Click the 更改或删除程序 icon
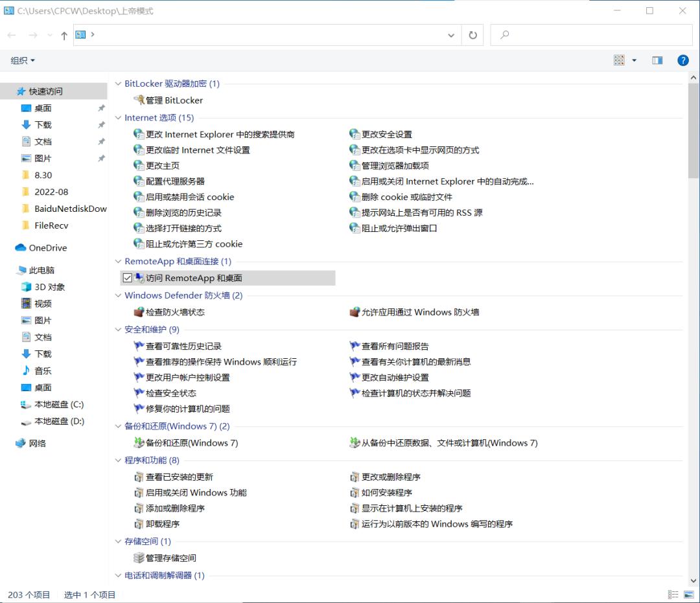Screen dimensions: 700x603 click(x=355, y=477)
